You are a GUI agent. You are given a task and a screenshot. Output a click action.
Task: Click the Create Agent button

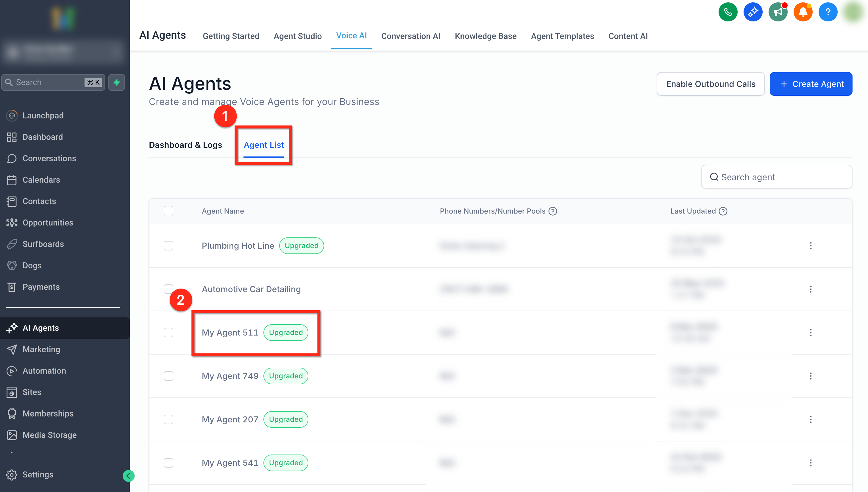coord(811,84)
